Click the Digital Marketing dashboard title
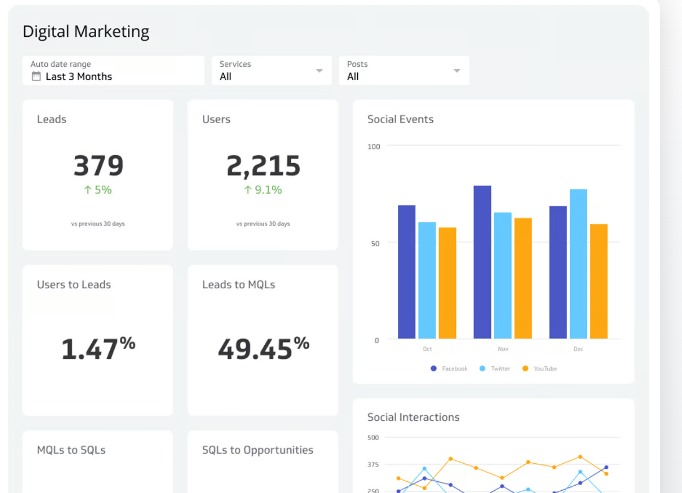Screen dimensions: 682x493 [86, 32]
